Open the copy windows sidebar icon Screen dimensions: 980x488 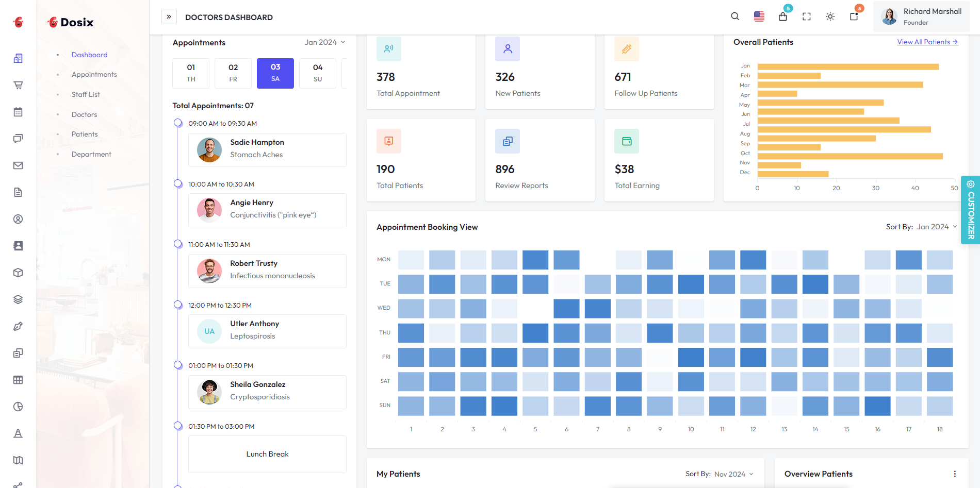18,353
